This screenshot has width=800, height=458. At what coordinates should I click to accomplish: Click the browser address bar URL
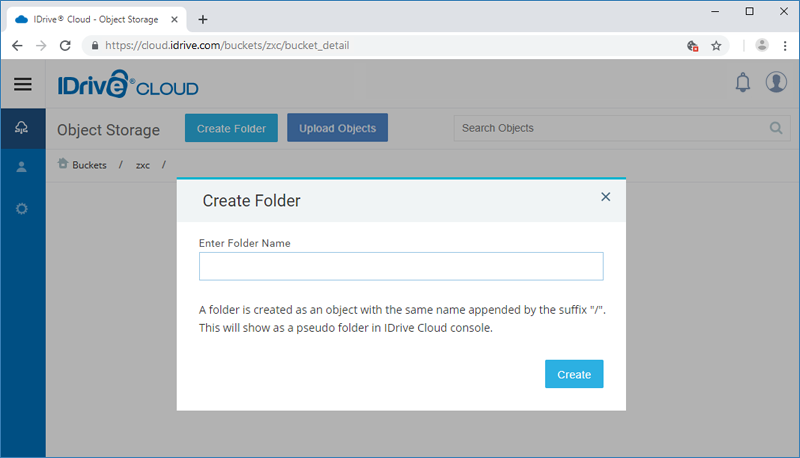227,45
